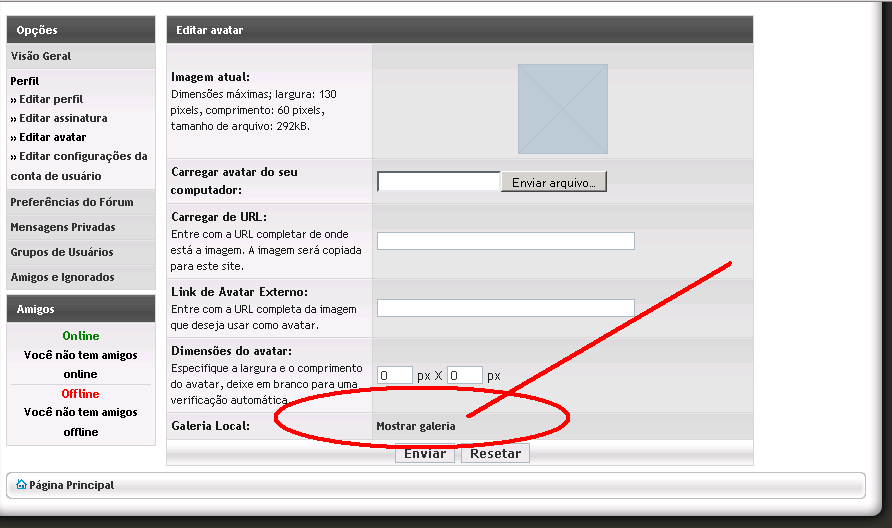This screenshot has height=528, width=892.
Task: Click the avatar width pixel field
Action: (395, 375)
